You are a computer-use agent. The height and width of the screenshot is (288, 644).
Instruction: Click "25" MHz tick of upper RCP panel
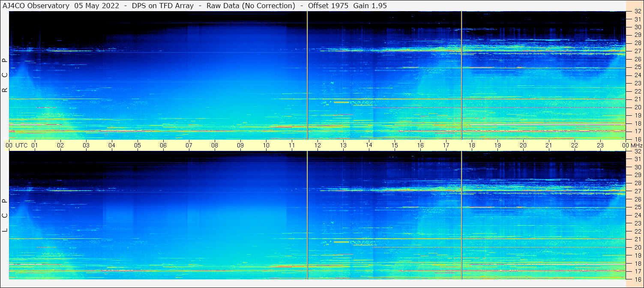637,67
